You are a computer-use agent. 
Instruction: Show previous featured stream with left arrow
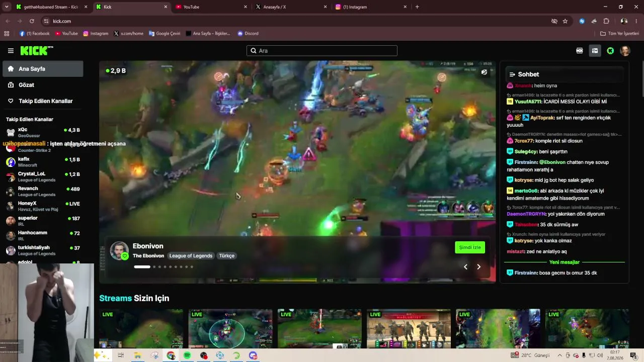[x=465, y=266]
